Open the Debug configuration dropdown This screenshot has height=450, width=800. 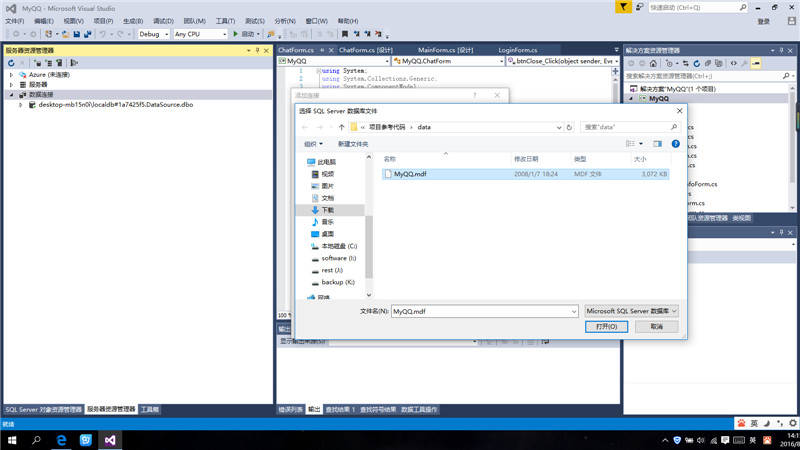[x=153, y=34]
